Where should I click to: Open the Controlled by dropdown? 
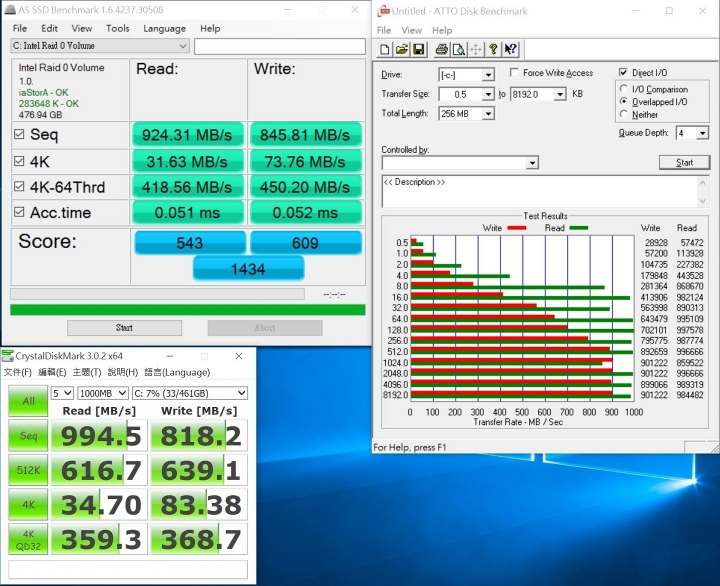(x=532, y=163)
